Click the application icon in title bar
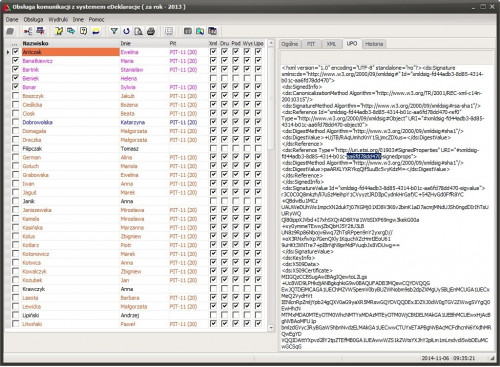 click(6, 7)
